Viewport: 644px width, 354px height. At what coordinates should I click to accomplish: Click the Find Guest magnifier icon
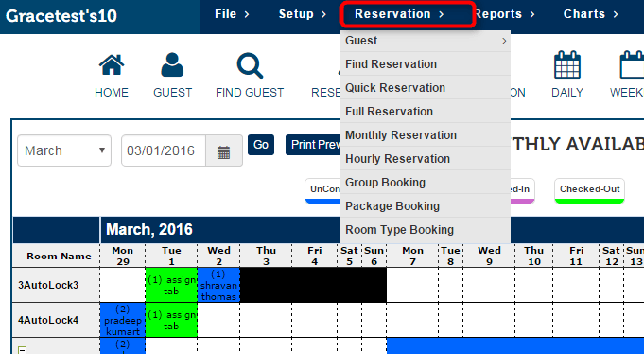[250, 65]
